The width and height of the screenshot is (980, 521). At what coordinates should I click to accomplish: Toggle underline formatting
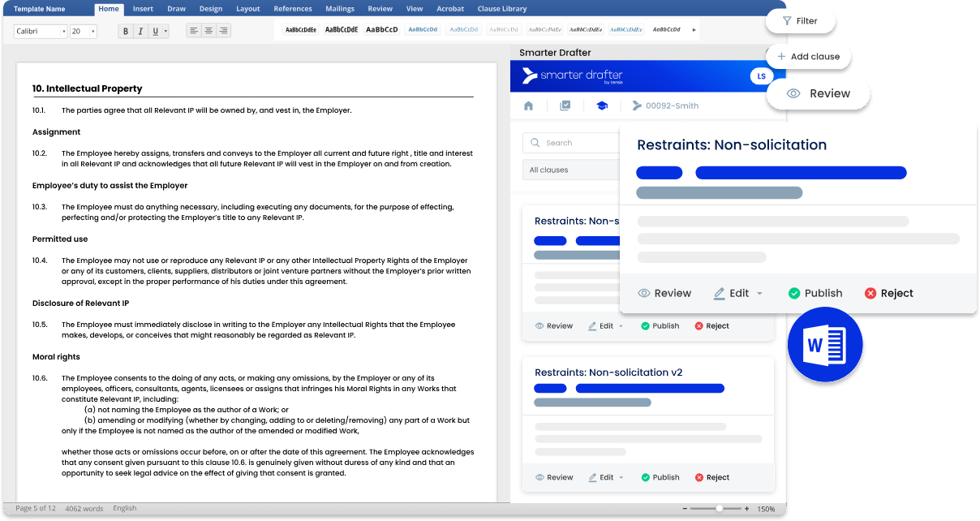[155, 31]
